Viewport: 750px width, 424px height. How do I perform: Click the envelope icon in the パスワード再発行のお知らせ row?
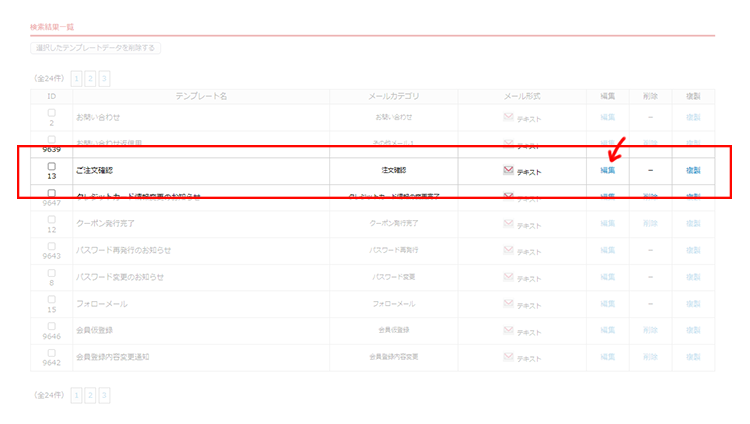pos(508,250)
